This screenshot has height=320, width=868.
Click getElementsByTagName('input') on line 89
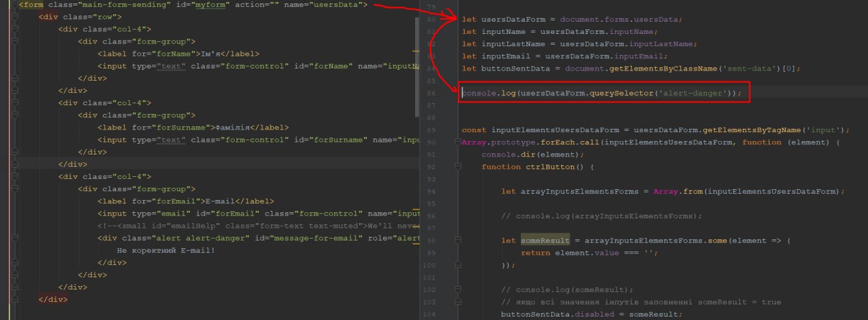pyautogui.click(x=774, y=130)
